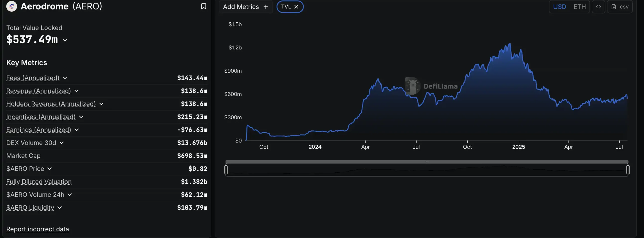Expand DEX Volume 30d details
This screenshot has width=644, height=238.
62,143
